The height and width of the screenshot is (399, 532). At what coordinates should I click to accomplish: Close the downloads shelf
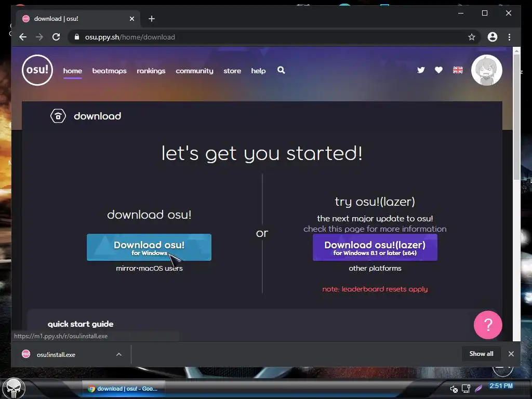[511, 353]
